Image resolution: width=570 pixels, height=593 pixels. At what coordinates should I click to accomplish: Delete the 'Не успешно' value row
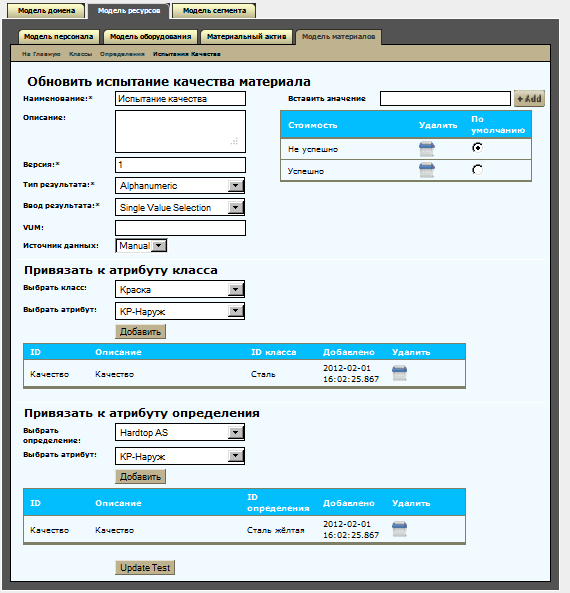[427, 149]
